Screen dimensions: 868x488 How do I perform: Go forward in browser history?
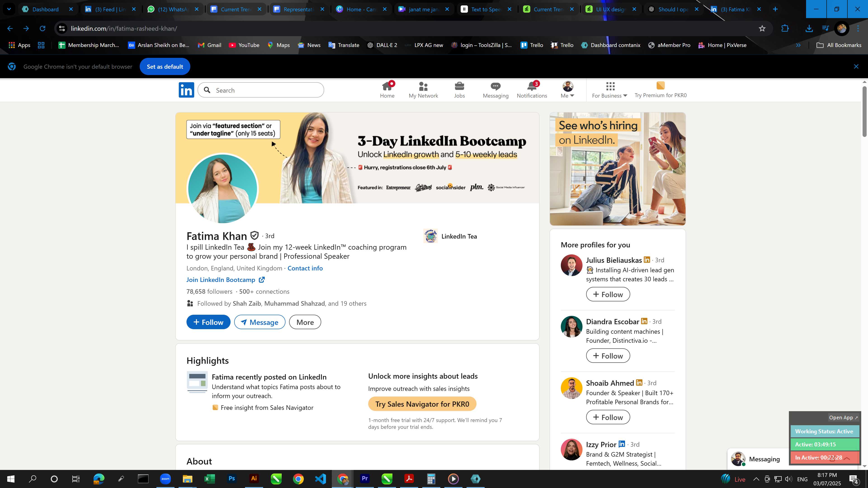tap(26, 29)
